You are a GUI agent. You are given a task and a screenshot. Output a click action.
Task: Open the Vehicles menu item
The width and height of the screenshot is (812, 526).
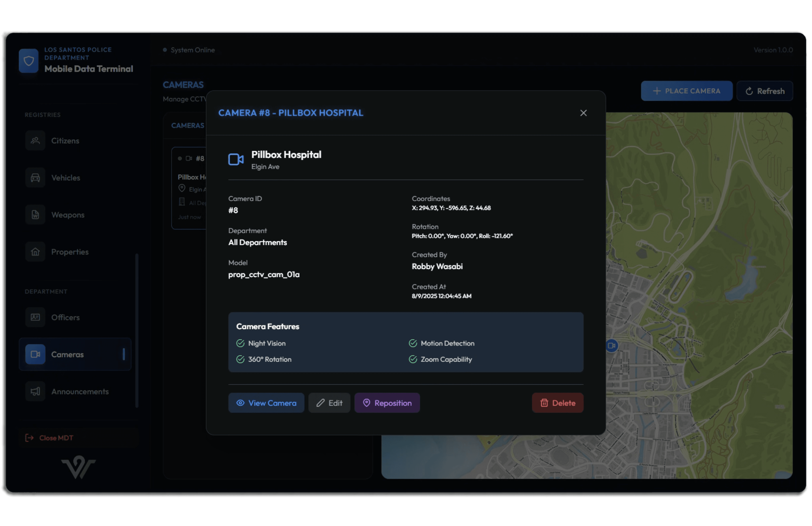click(75, 178)
